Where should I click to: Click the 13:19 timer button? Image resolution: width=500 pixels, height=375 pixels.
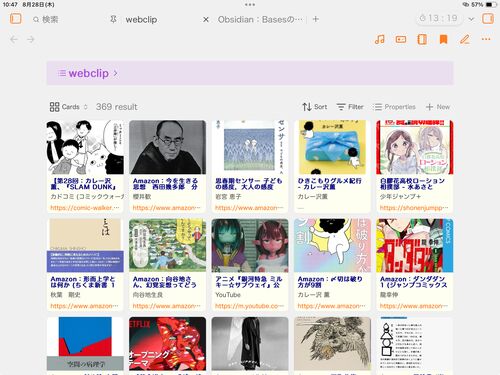click(x=438, y=18)
